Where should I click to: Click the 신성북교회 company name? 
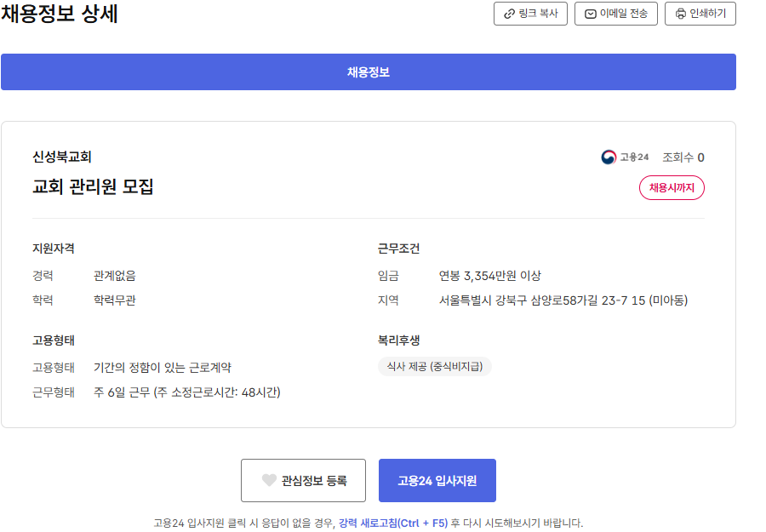click(61, 157)
